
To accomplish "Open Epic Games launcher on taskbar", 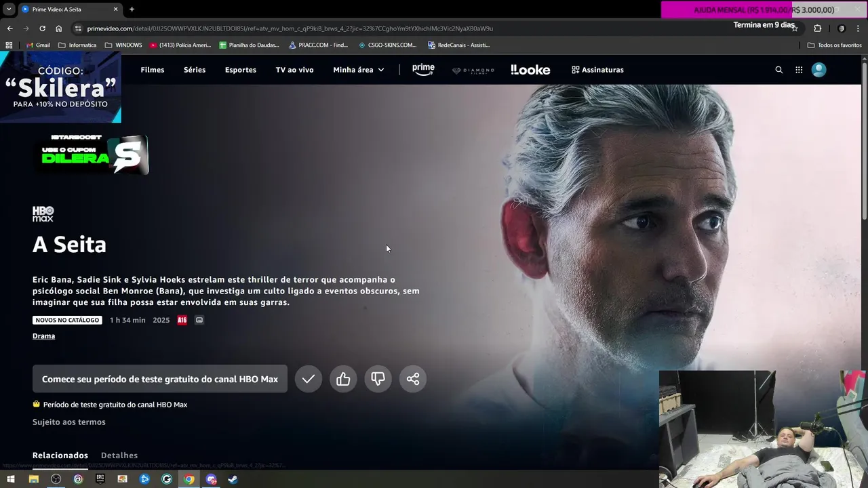I will (x=100, y=479).
